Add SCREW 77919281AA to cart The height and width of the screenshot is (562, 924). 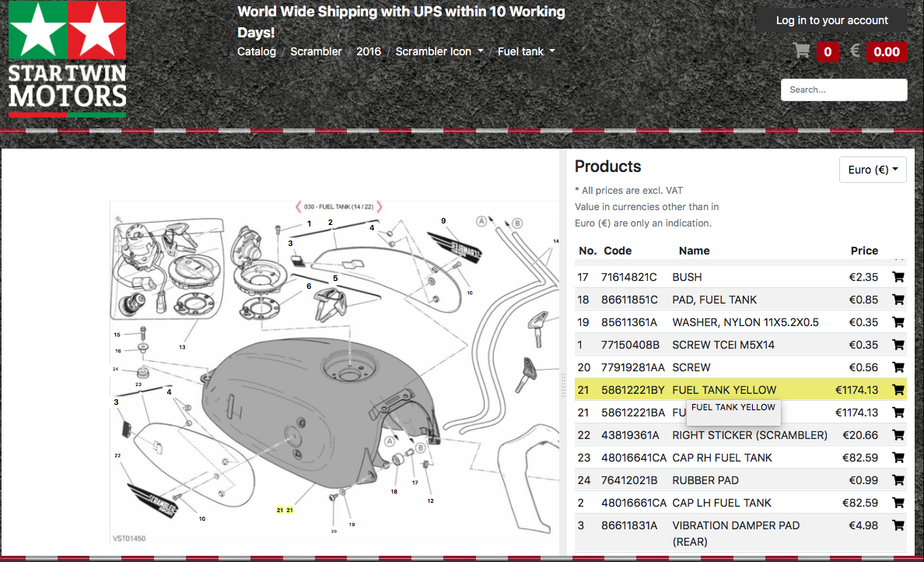point(898,367)
